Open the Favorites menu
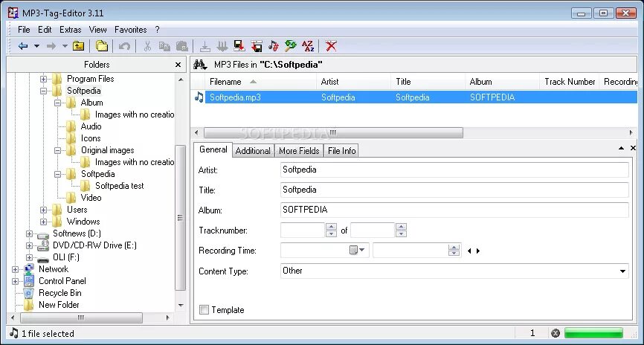This screenshot has height=345, width=644. pyautogui.click(x=131, y=30)
